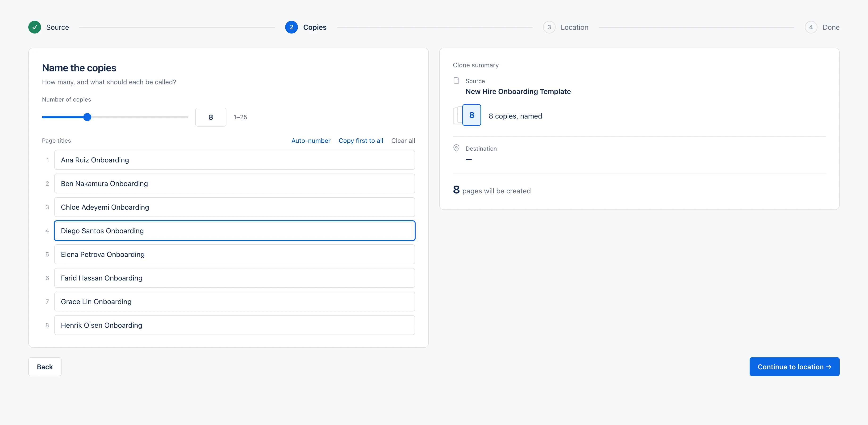Click Clear all above the page titles
This screenshot has height=425, width=868.
point(403,141)
